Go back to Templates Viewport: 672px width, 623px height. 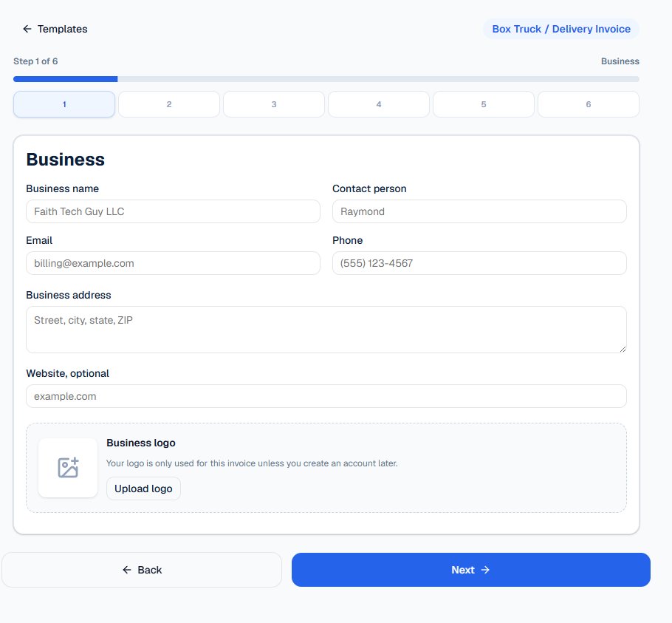tap(55, 29)
